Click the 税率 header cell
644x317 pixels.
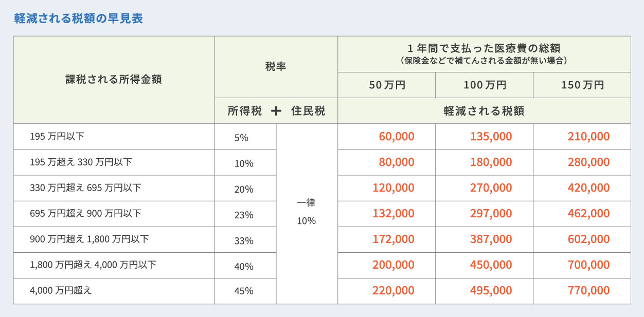tap(276, 67)
